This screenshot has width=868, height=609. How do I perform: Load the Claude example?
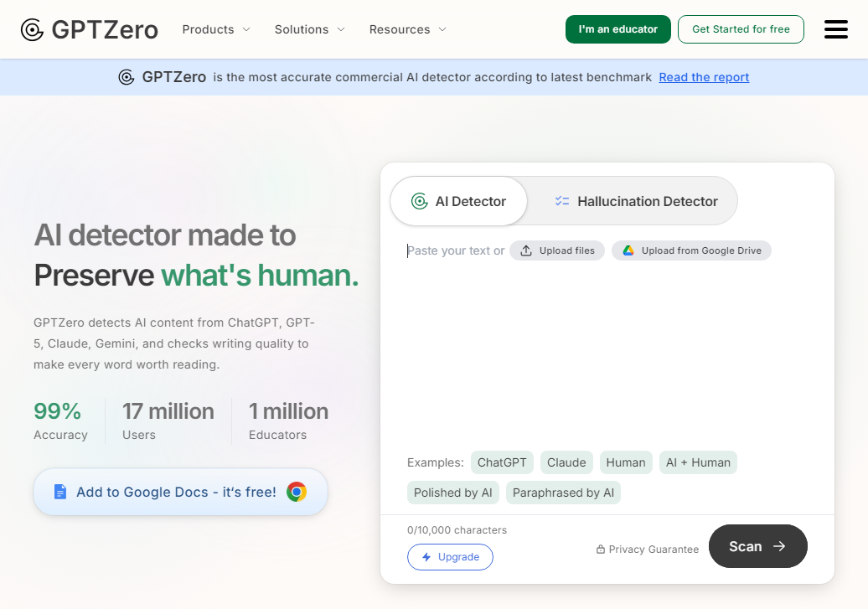(x=566, y=462)
